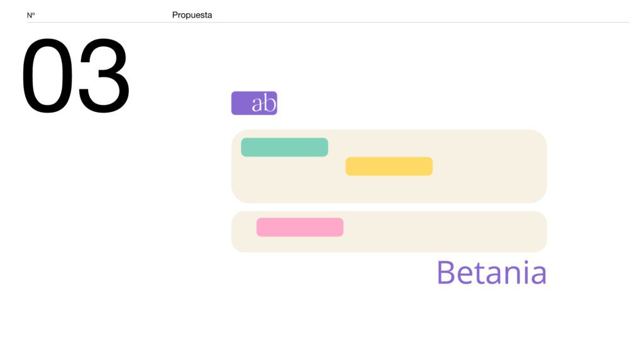Viewport: 644px width, 362px height.
Task: Select the pink rounded bar
Action: 299,227
